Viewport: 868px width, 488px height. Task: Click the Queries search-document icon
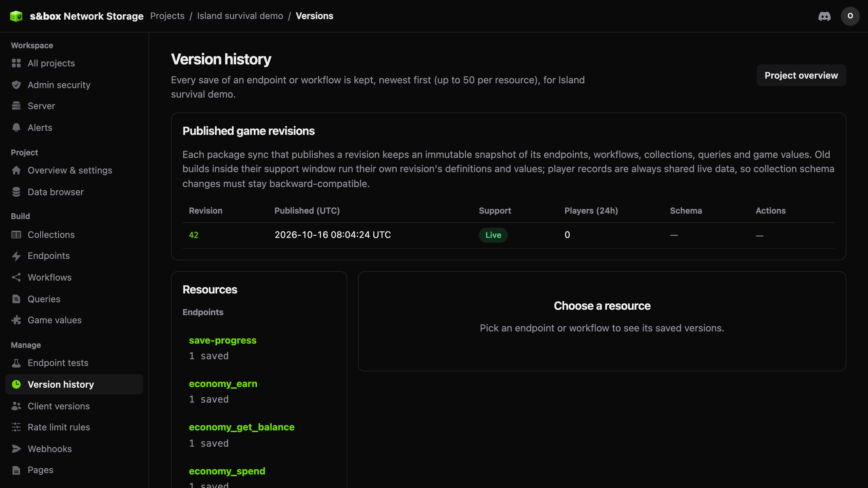16,299
